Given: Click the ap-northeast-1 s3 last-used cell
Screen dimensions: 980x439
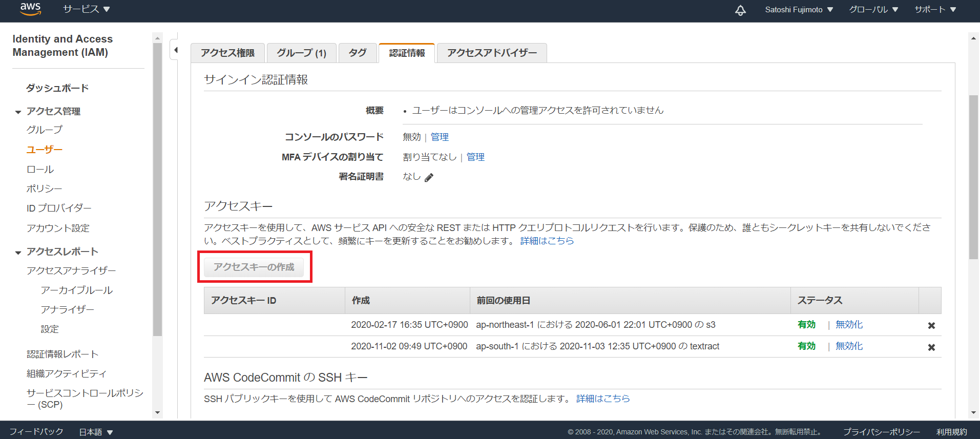Looking at the screenshot, I should [x=595, y=325].
